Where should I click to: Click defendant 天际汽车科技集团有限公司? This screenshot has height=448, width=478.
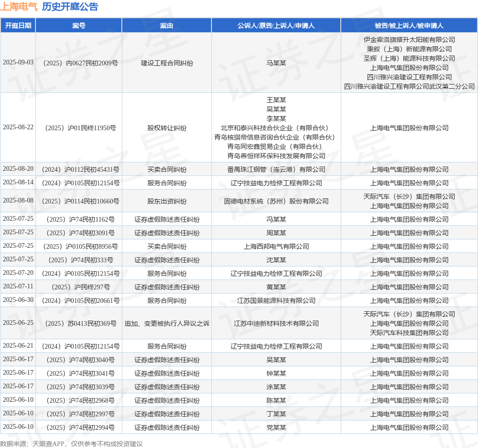pos(409,333)
